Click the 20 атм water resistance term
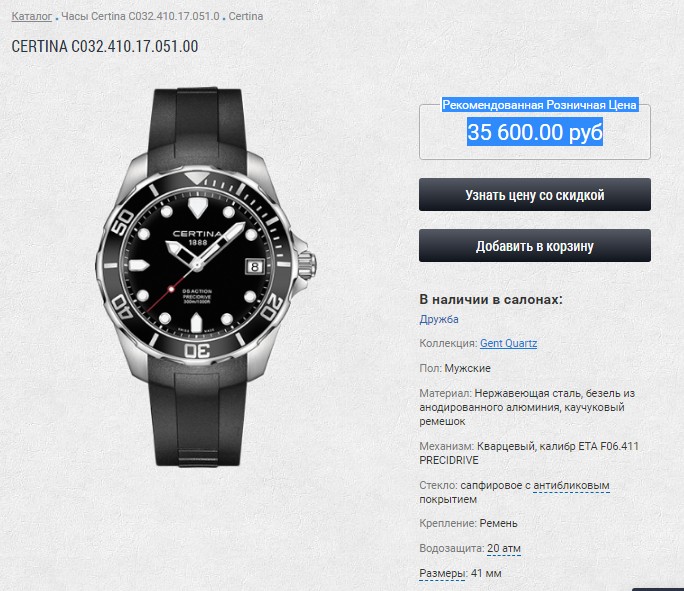The height and width of the screenshot is (591, 684). [x=504, y=548]
